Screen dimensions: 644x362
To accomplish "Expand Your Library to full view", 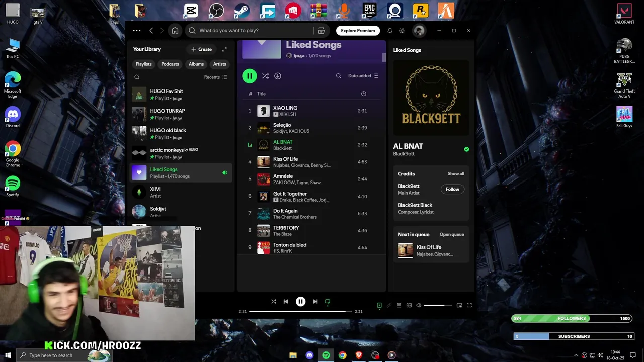I will pyautogui.click(x=224, y=49).
